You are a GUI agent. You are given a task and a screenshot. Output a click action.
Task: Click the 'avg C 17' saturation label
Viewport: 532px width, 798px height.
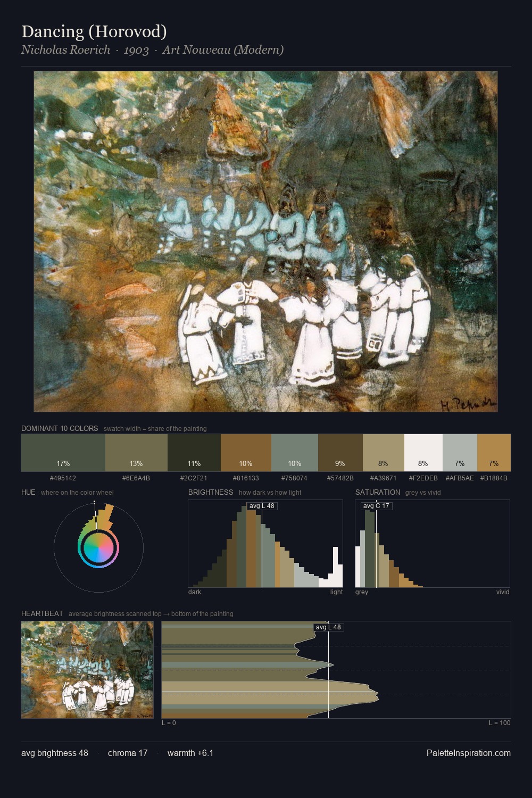tap(376, 506)
